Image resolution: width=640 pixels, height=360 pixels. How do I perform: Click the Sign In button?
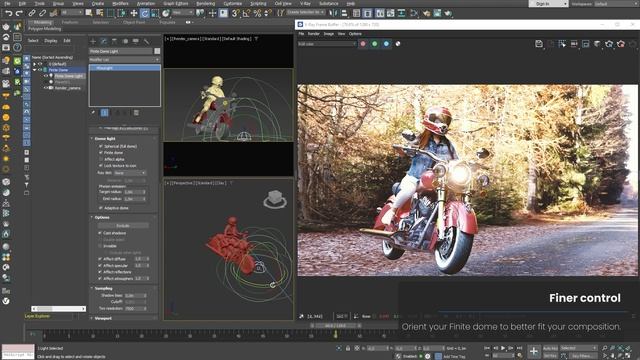tap(548, 4)
